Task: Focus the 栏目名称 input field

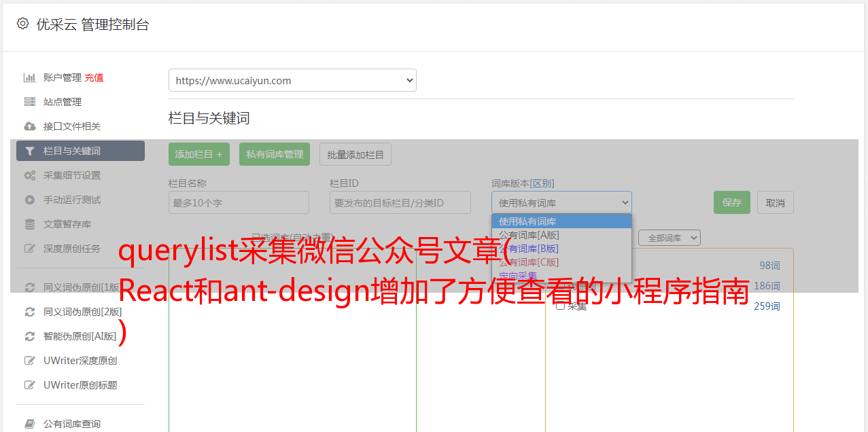Action: (239, 202)
